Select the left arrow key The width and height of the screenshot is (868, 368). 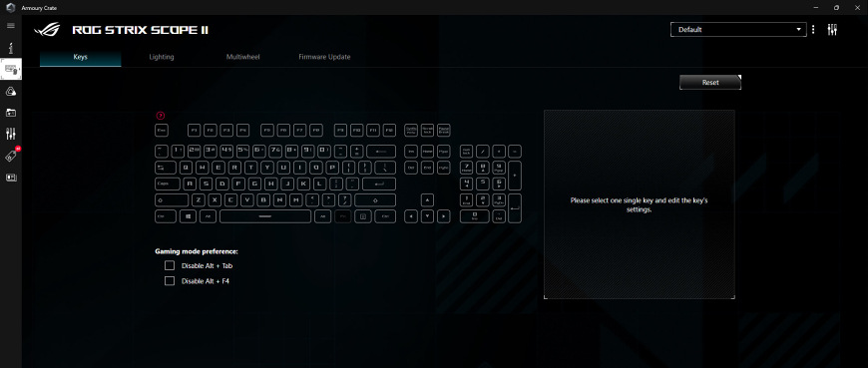(411, 216)
